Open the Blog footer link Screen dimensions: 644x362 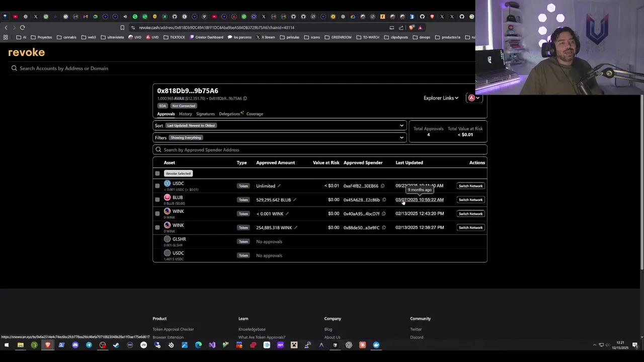[x=328, y=329]
